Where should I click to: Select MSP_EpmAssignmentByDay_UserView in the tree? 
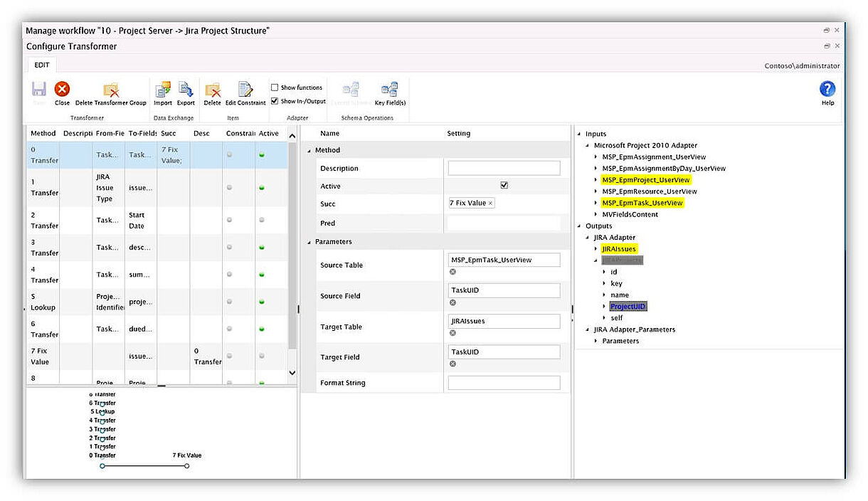[664, 169]
